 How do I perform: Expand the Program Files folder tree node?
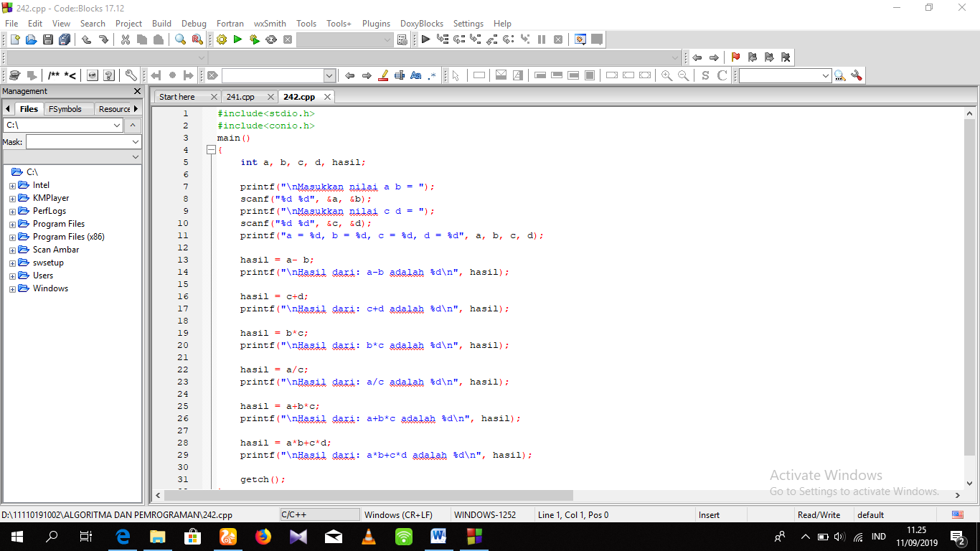[x=12, y=225]
